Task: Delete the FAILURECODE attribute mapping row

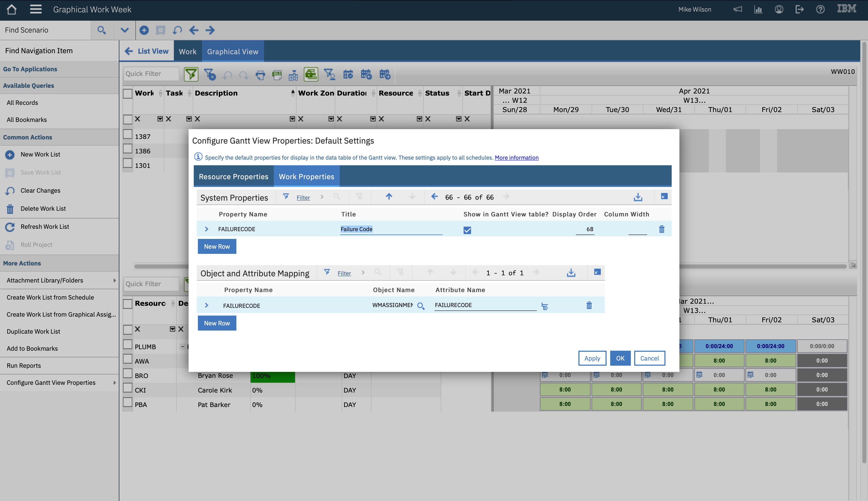Action: coord(589,306)
